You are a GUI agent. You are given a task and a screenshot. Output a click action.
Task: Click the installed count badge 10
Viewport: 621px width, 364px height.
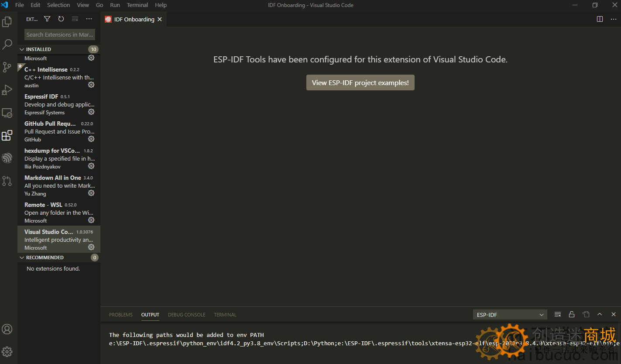(93, 49)
